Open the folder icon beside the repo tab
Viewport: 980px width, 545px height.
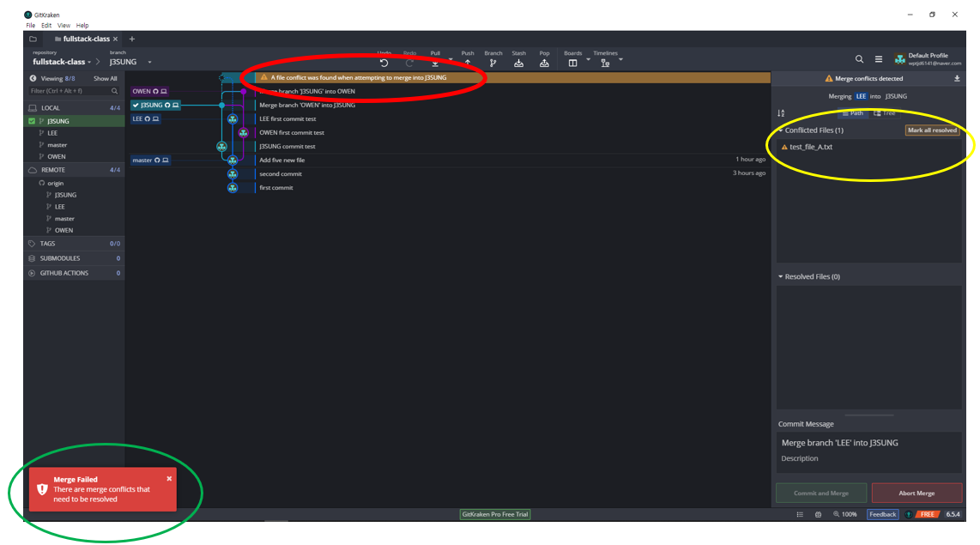click(33, 39)
